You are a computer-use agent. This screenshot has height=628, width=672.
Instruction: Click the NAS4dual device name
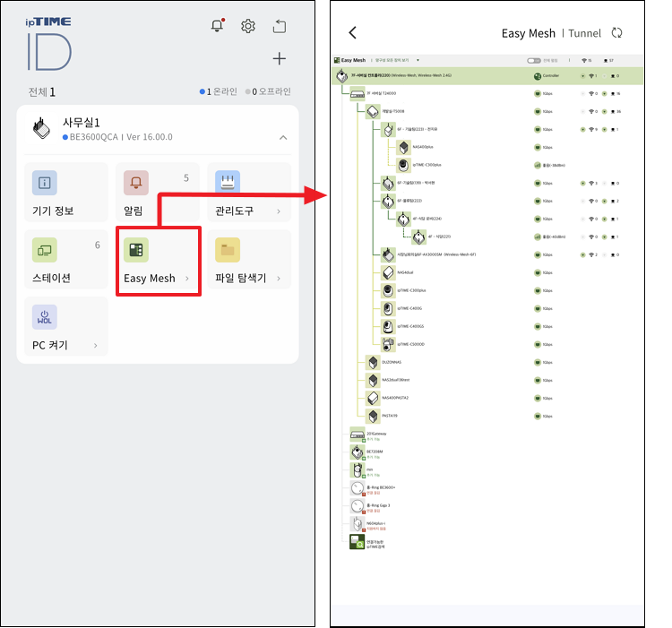point(405,272)
